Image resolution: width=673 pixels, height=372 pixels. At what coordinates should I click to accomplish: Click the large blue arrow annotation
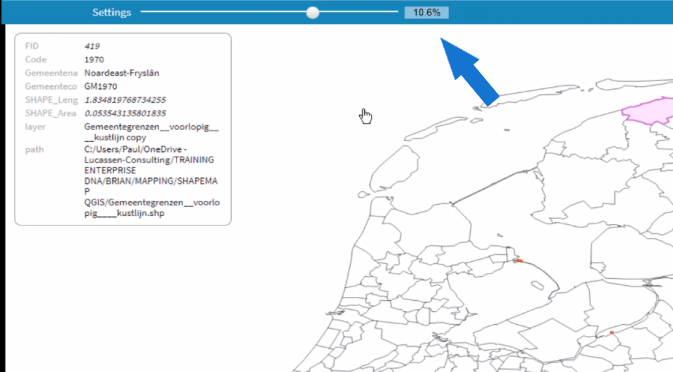[x=468, y=71]
